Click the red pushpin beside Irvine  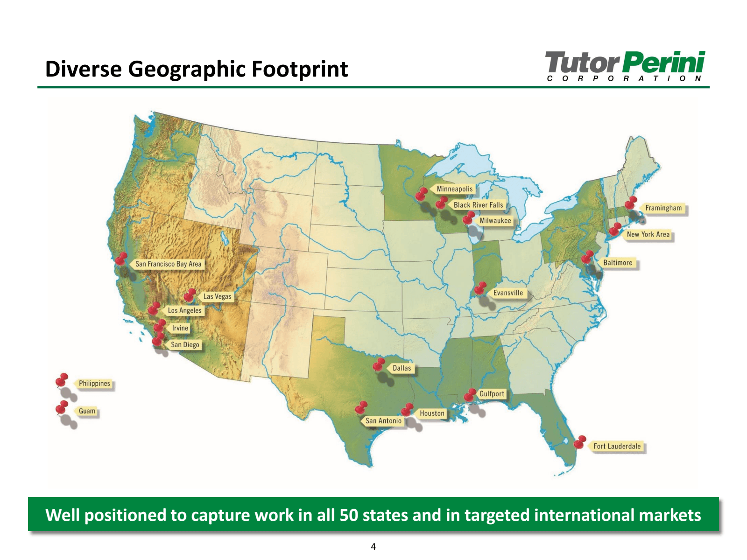tap(160, 325)
